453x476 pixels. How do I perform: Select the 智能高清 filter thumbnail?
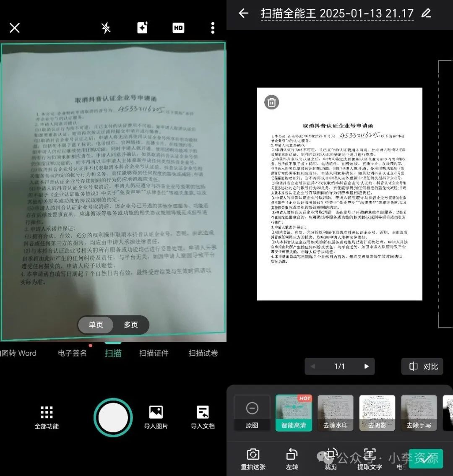pos(294,413)
